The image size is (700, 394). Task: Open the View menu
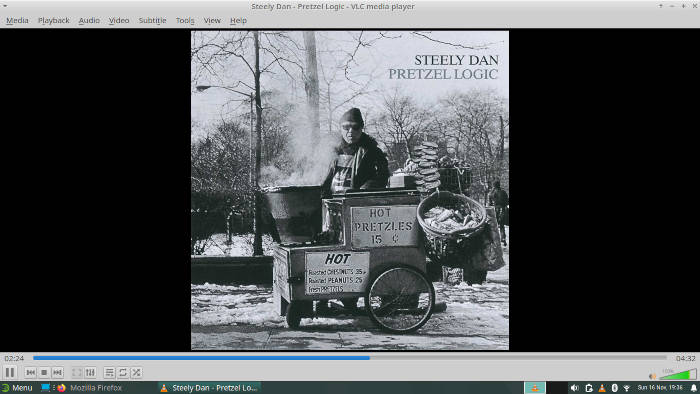(212, 21)
